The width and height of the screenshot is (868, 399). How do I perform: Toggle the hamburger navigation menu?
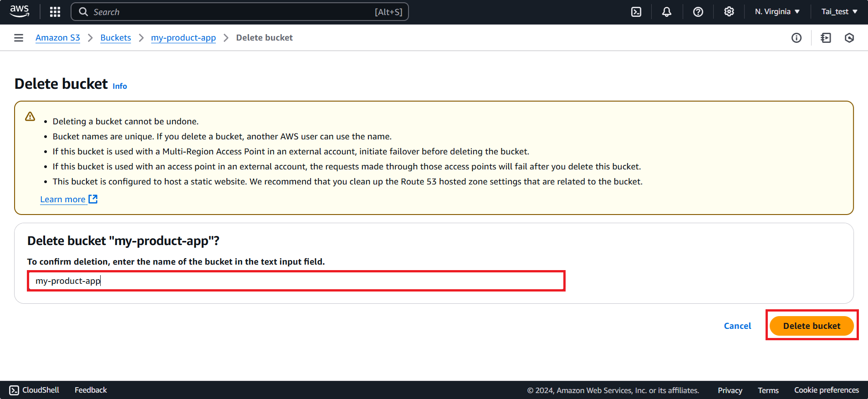point(19,38)
